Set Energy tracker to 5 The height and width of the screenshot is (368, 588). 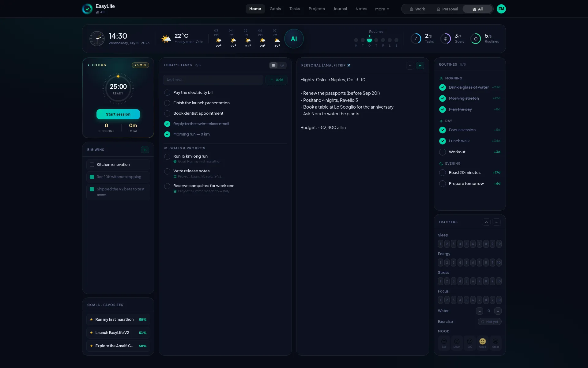(466, 263)
